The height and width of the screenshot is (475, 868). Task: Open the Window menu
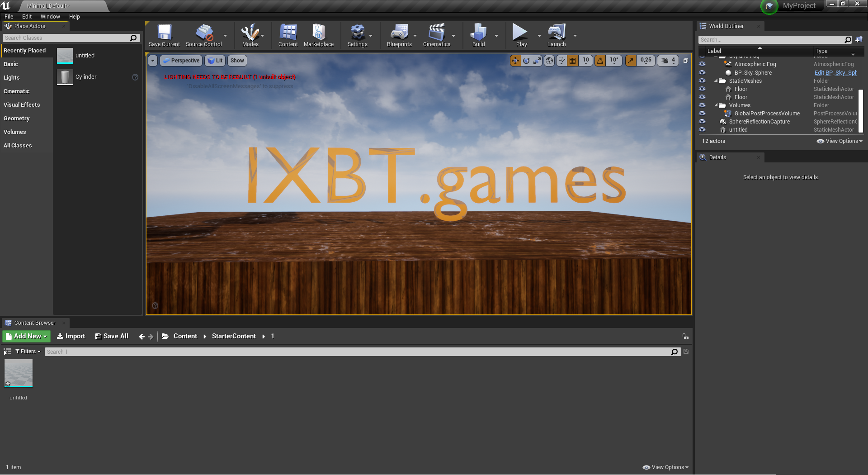click(50, 17)
